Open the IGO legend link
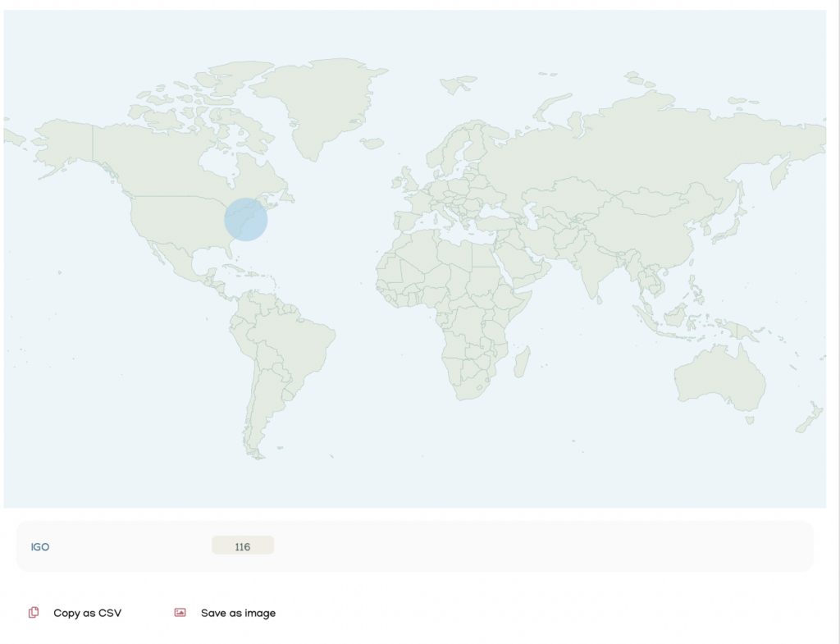The width and height of the screenshot is (840, 644). click(40, 547)
